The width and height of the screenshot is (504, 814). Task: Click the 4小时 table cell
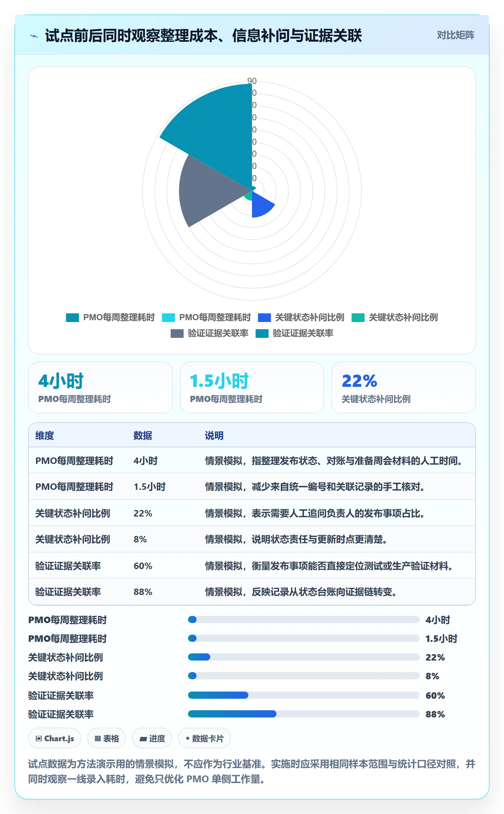[x=146, y=461]
